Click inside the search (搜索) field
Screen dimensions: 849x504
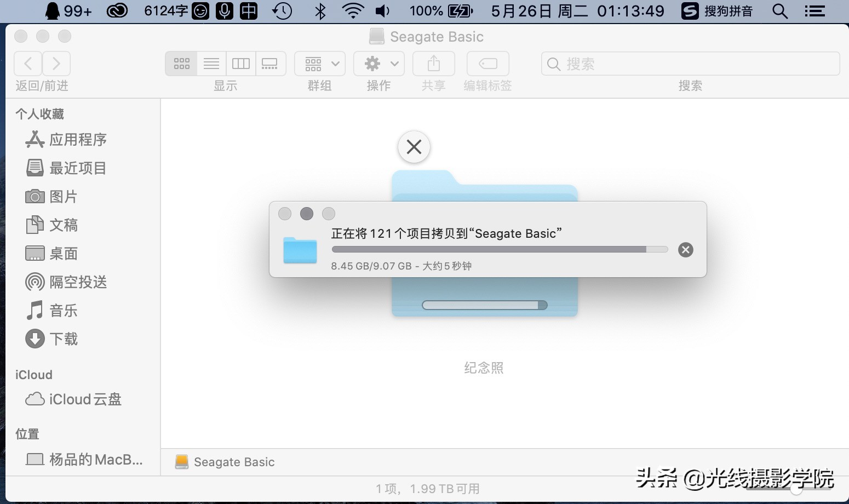690,64
